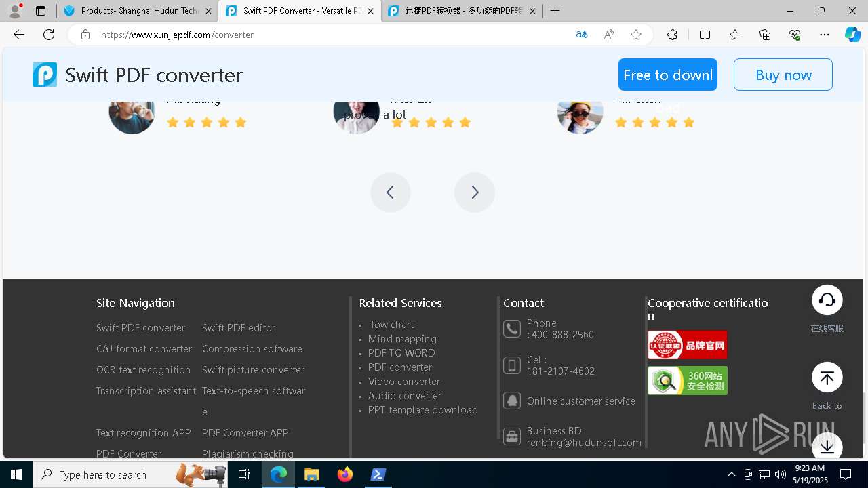This screenshot has width=868, height=488.
Task: Open Tab actions menu icon
Action: coord(41,11)
